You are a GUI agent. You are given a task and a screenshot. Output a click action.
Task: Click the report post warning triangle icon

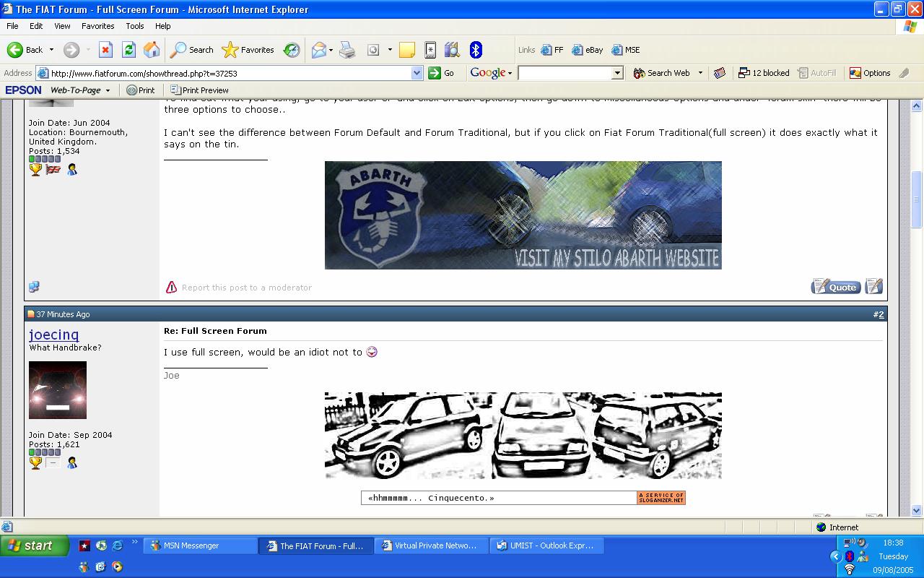[x=171, y=287]
